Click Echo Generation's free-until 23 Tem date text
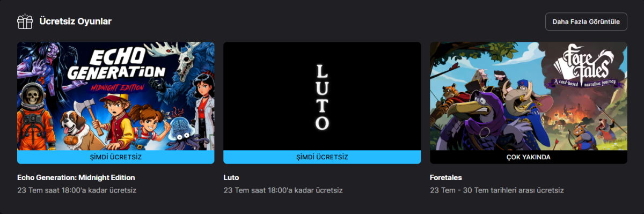This screenshot has width=644, height=214. point(77,190)
